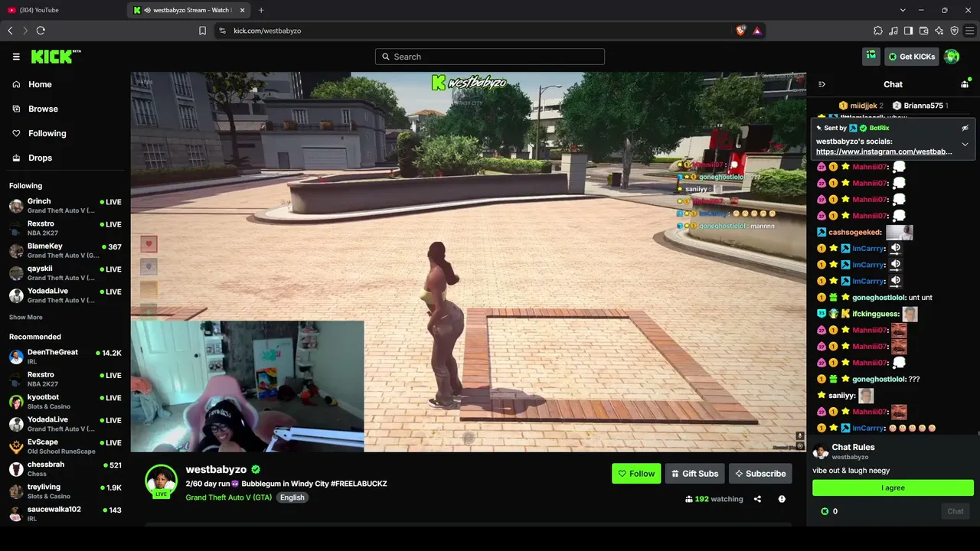Click the English language tag
This screenshot has height=551, width=980.
pyautogui.click(x=292, y=497)
